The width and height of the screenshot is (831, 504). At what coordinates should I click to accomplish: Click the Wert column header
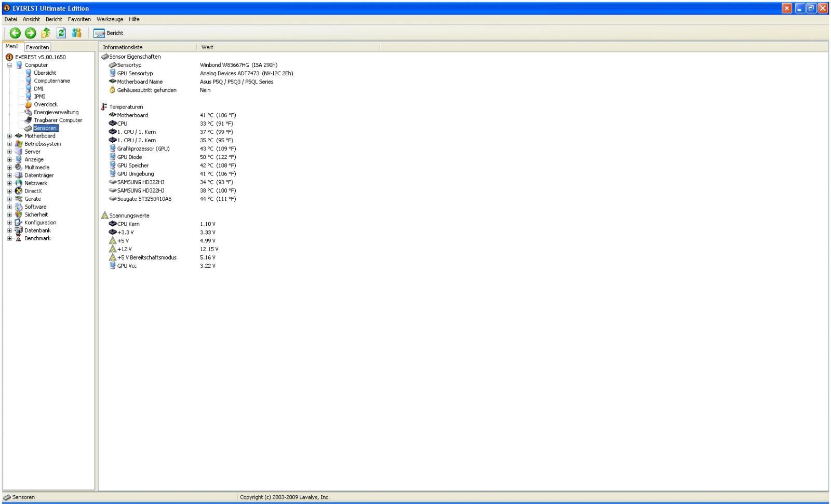pos(288,47)
